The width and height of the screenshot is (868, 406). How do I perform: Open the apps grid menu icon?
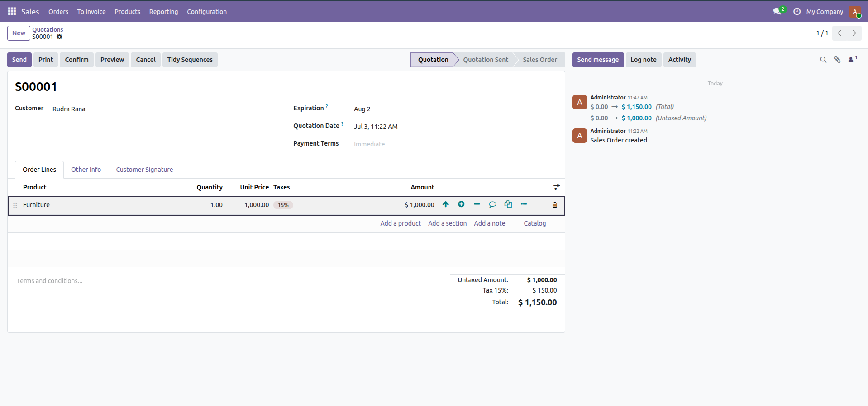[12, 11]
